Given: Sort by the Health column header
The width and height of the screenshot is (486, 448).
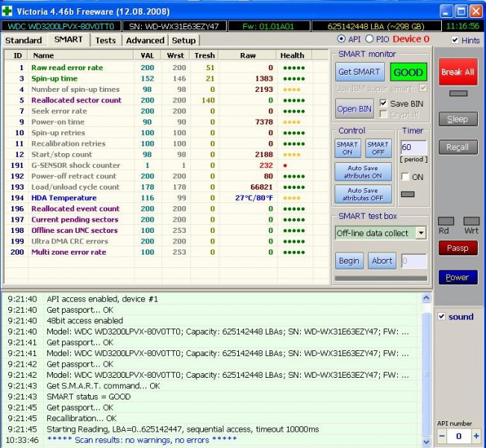Looking at the screenshot, I should pos(292,55).
